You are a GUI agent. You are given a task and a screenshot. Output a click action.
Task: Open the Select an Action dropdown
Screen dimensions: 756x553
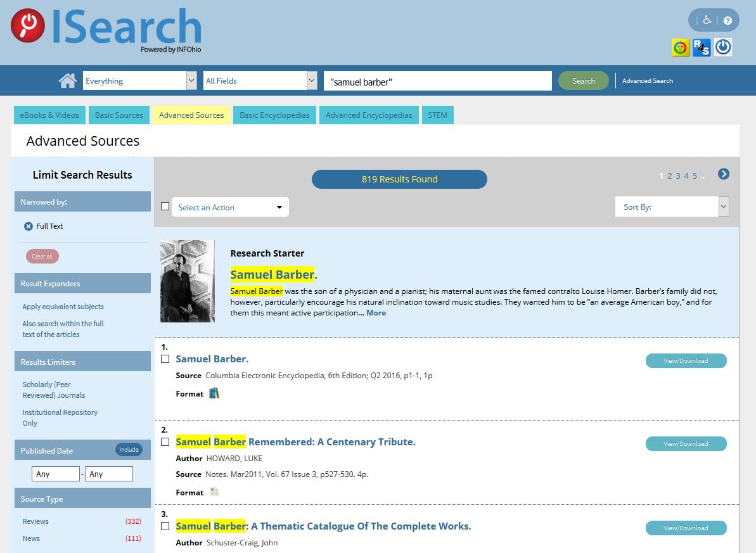230,207
